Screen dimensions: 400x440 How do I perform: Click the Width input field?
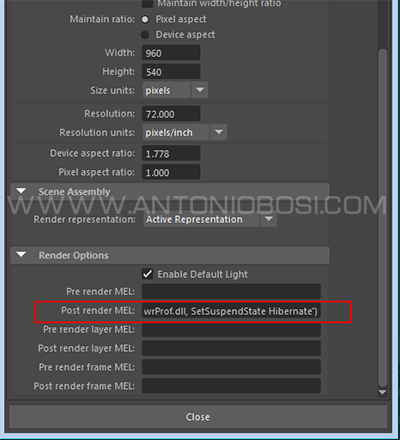(171, 53)
